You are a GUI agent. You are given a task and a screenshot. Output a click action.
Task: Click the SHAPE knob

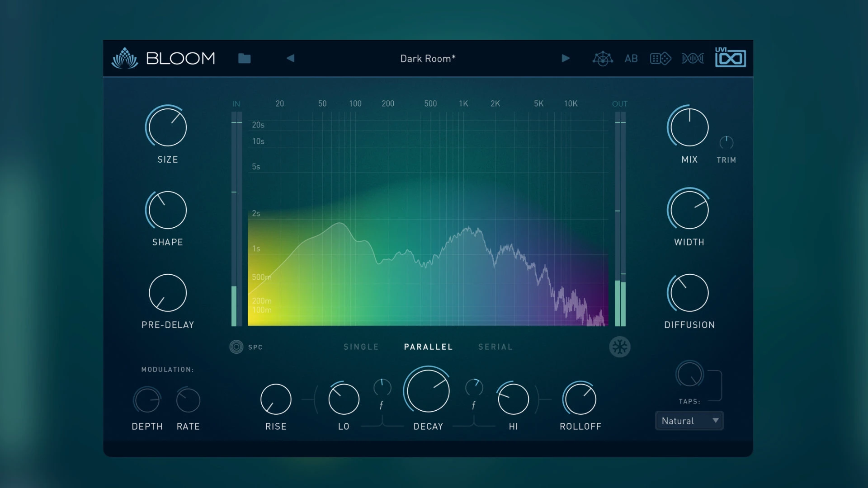click(167, 210)
